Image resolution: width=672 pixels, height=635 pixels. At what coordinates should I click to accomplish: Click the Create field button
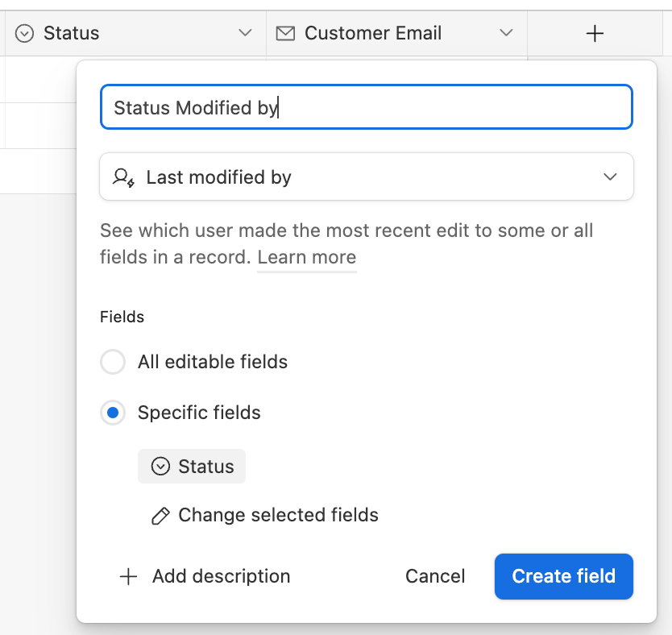coord(563,576)
